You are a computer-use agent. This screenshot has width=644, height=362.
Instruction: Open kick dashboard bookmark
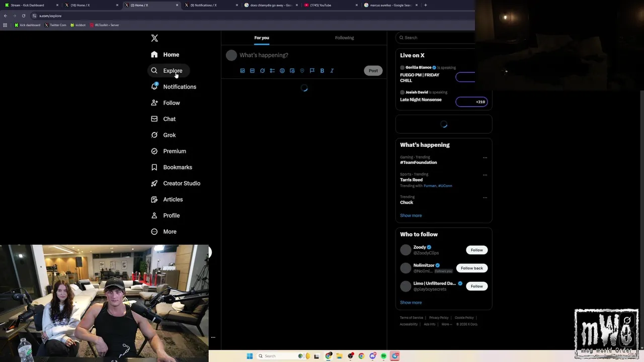[x=28, y=25]
